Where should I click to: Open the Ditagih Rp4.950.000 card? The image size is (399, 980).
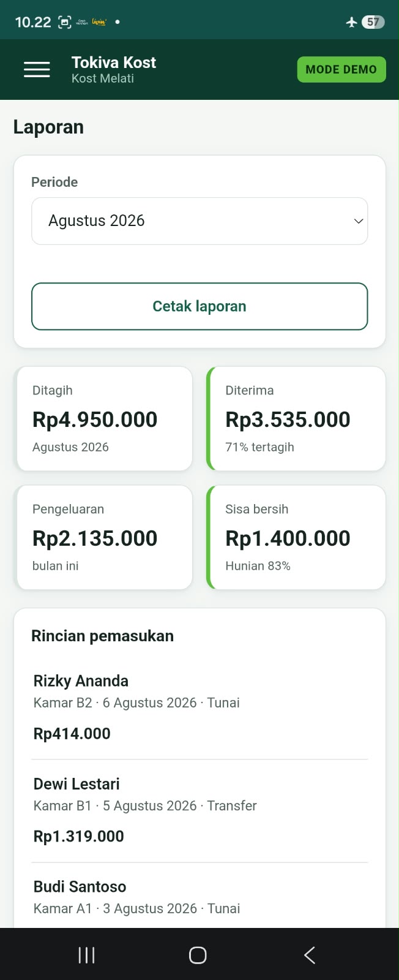tap(103, 419)
